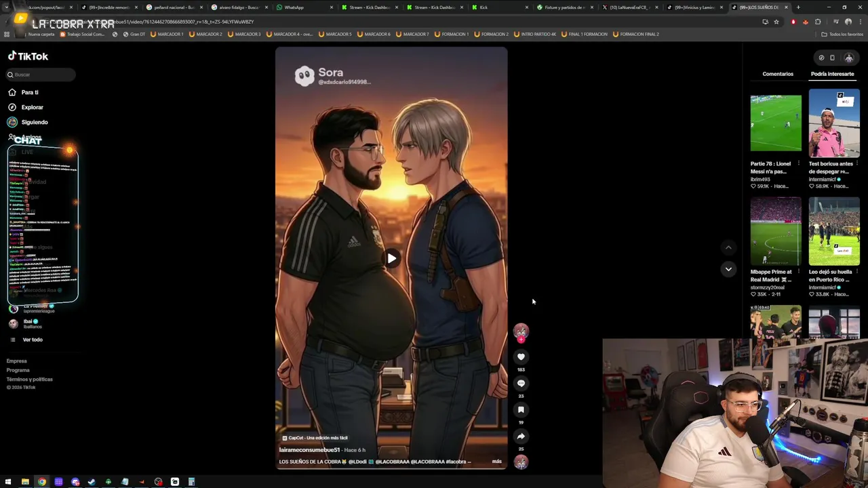Click the CapCut edición más fácil tag
The height and width of the screenshot is (488, 868).
pos(314,438)
